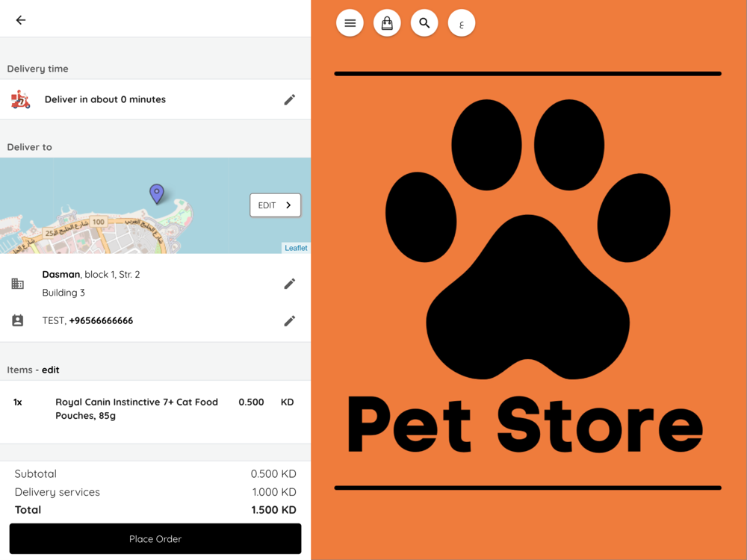Open the hamburger menu
The height and width of the screenshot is (560, 747).
(350, 23)
